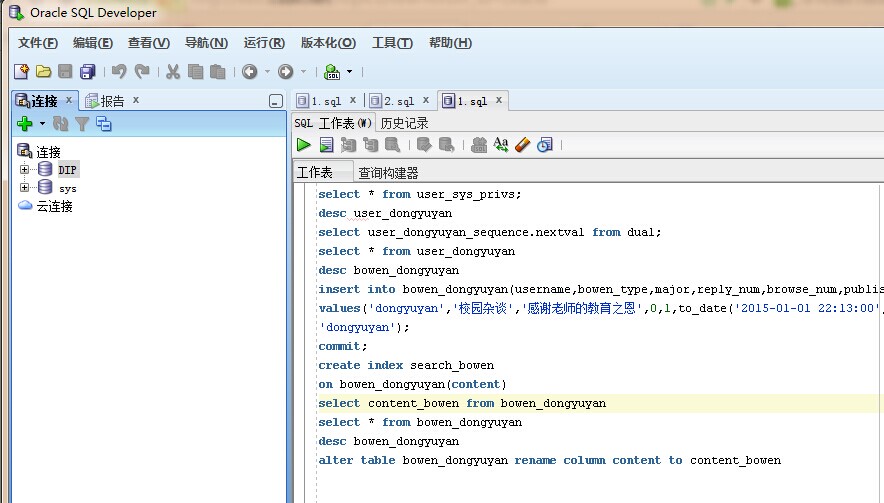Click the Autotrace icon
Image resolution: width=884 pixels, height=503 pixels.
(370, 145)
